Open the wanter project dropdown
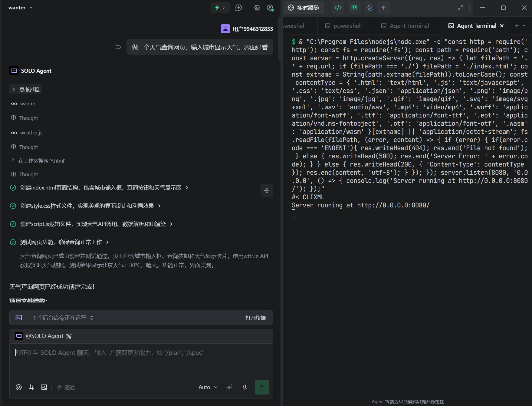Screen dimensions: 532x406 pyautogui.click(x=21, y=8)
